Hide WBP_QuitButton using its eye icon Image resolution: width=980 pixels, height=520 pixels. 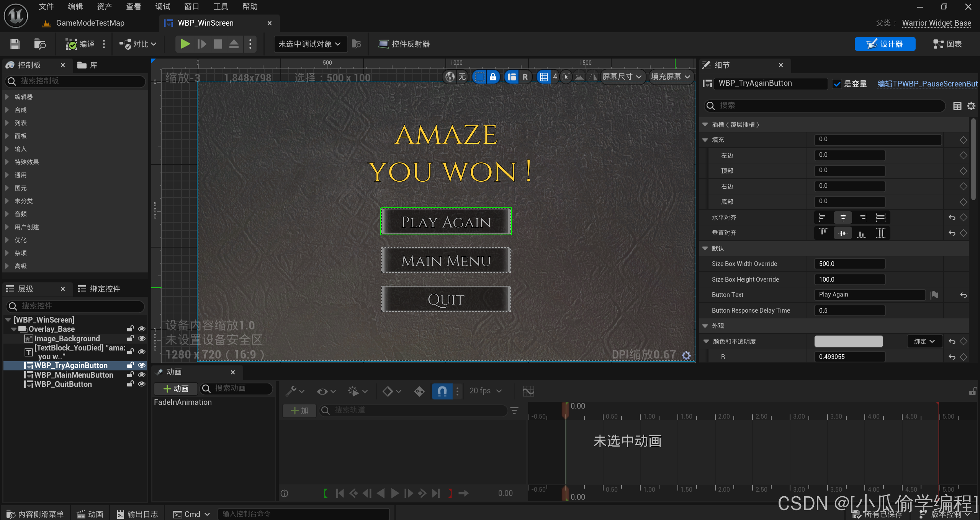coord(142,384)
